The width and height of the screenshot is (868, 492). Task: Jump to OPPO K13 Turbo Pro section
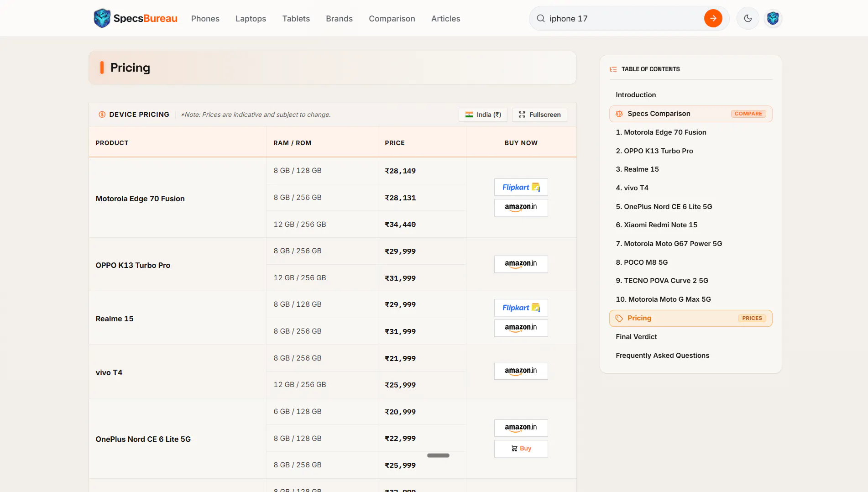654,151
